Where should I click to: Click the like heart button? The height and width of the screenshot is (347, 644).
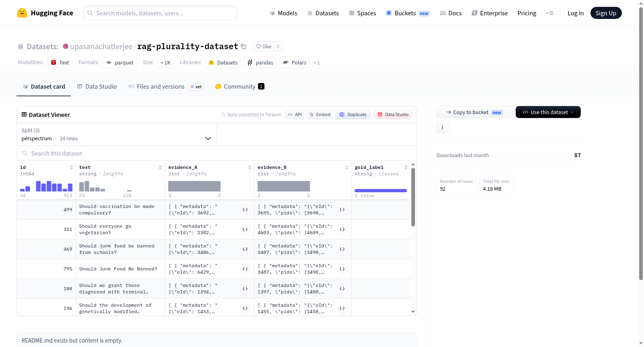264,46
